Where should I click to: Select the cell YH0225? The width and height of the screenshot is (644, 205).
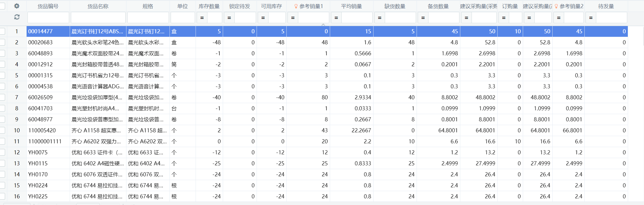click(x=48, y=196)
